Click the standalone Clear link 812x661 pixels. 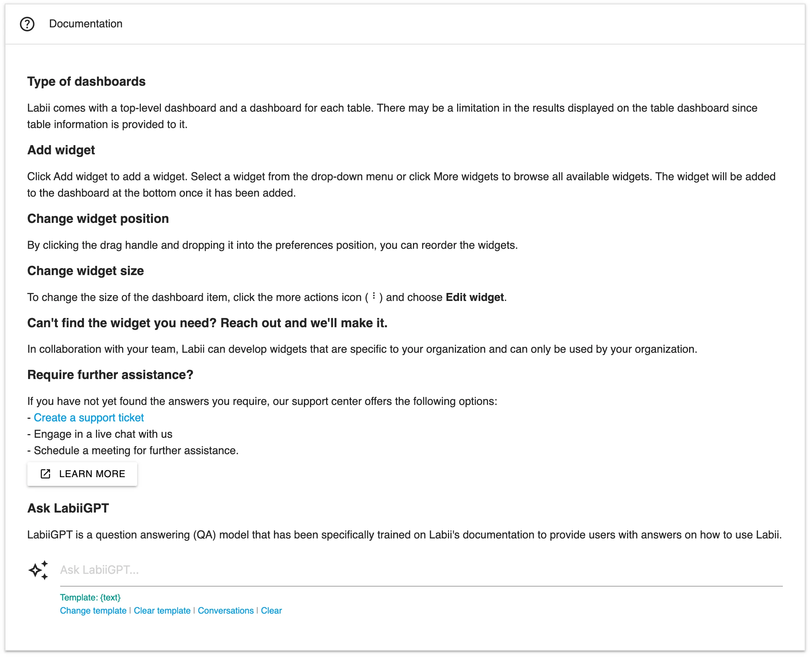click(271, 611)
